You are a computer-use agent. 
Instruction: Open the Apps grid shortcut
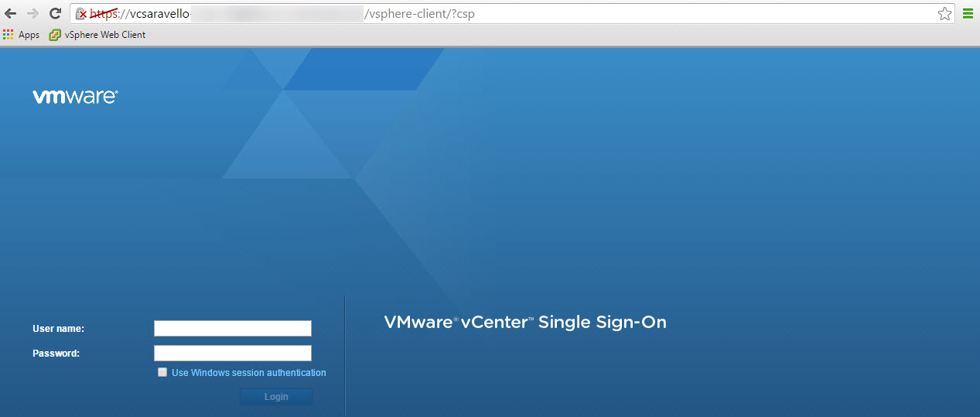pos(22,35)
